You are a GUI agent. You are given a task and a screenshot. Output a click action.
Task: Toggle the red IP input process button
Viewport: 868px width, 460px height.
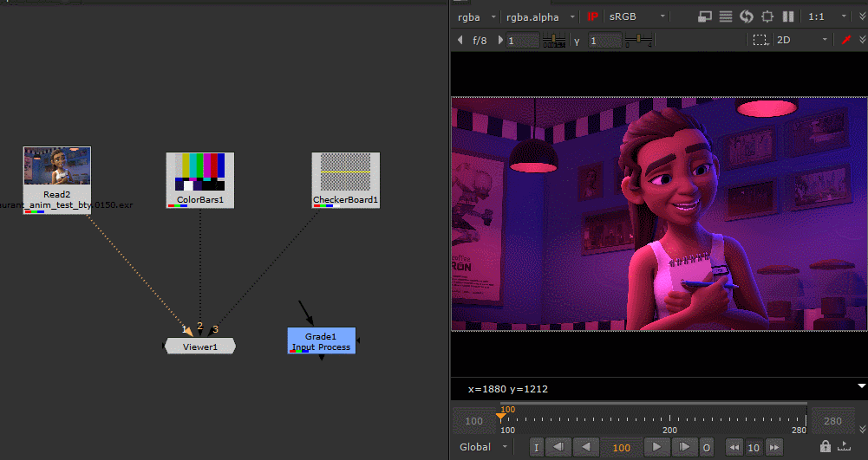[592, 17]
